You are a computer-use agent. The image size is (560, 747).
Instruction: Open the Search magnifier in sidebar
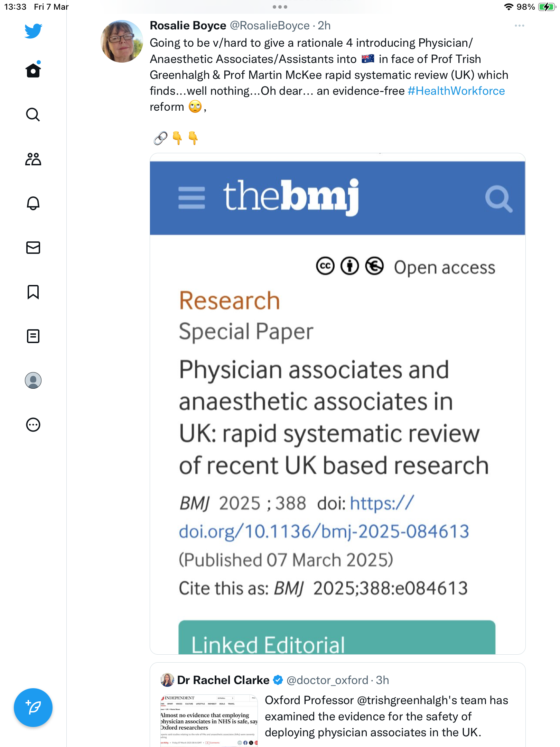pyautogui.click(x=33, y=114)
